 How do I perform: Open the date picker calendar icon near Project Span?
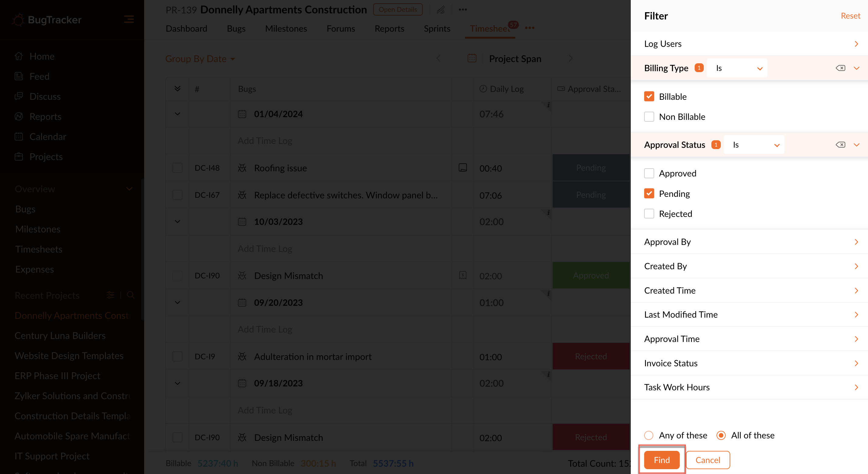(472, 58)
